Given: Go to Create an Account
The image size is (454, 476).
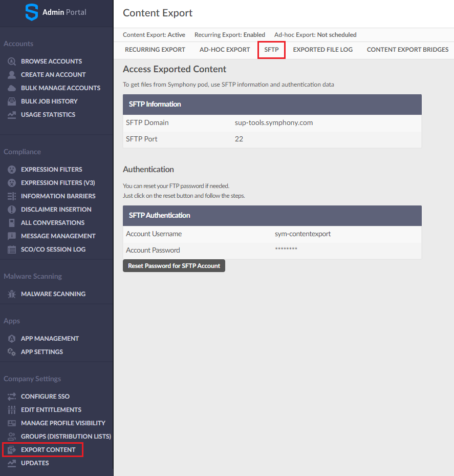Looking at the screenshot, I should point(53,75).
